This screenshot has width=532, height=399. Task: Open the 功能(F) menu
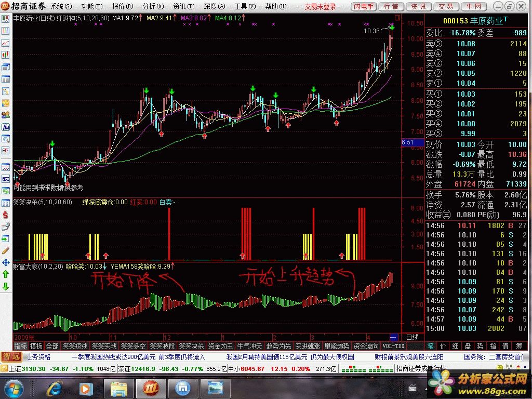(x=91, y=6)
